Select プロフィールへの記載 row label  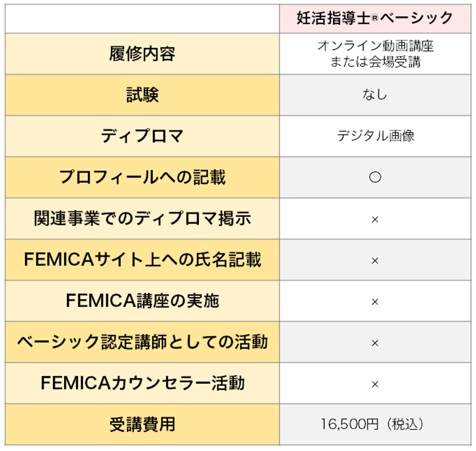point(142,177)
